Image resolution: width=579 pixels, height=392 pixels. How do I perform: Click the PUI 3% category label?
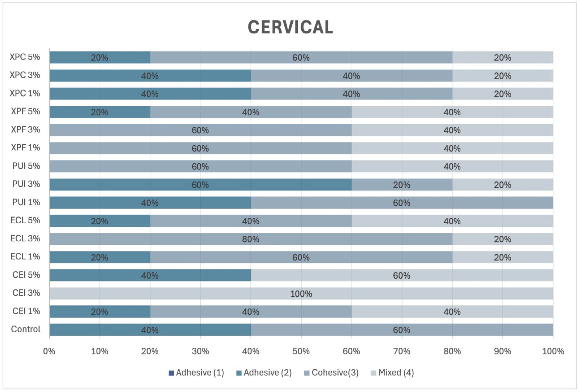tap(26, 184)
